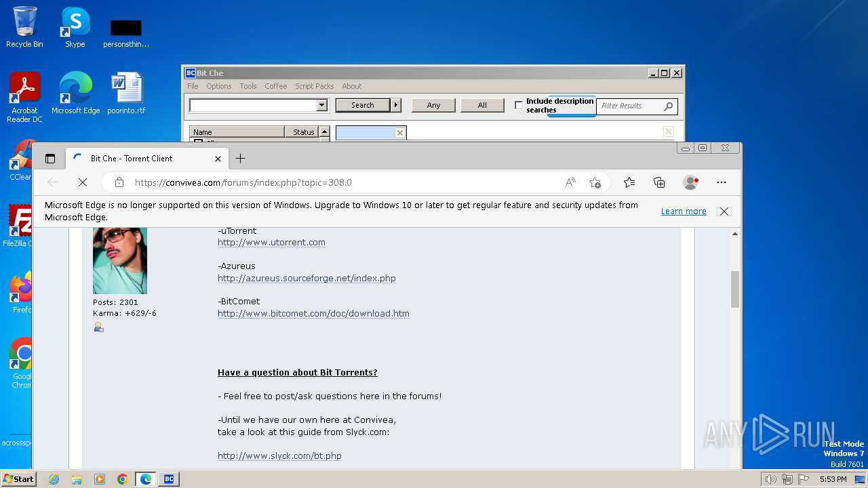
Task: Open the File menu in Bit Che
Action: point(193,86)
